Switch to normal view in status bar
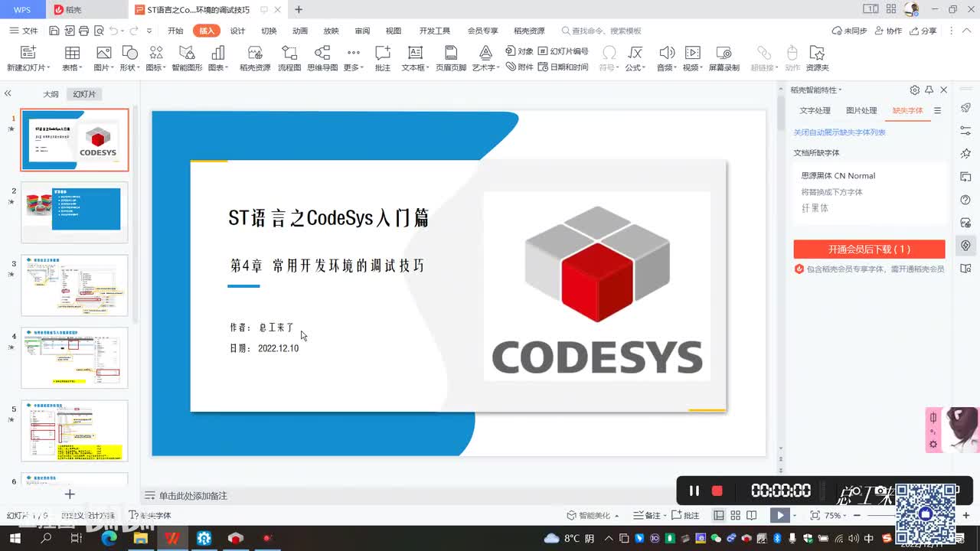 tap(719, 516)
